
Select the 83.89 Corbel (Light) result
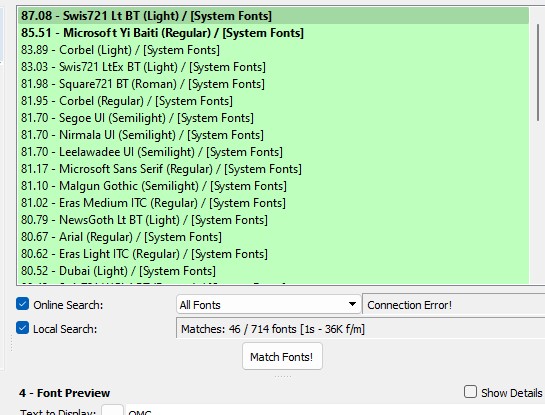pyautogui.click(x=274, y=50)
